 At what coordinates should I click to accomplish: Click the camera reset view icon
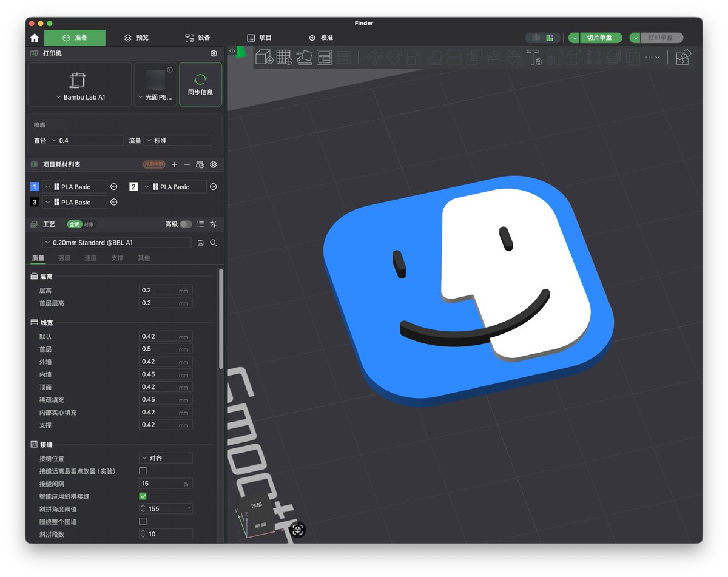point(298,530)
